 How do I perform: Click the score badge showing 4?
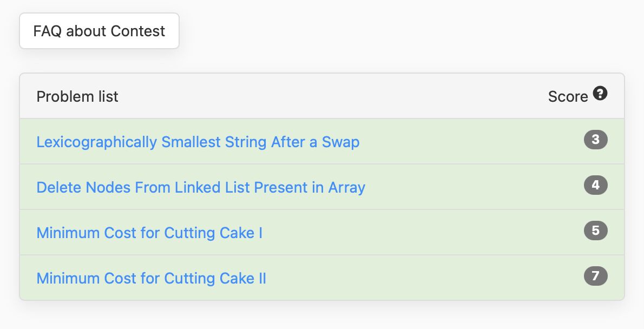595,185
